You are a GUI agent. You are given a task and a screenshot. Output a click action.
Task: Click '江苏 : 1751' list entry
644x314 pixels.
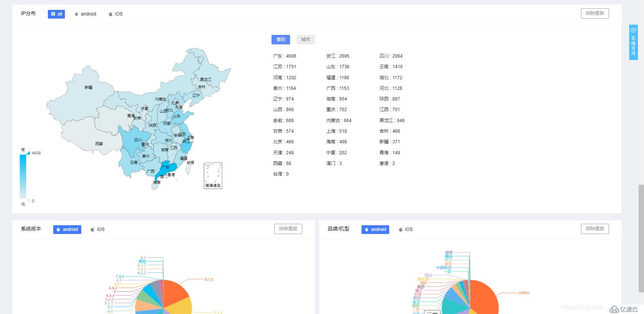(284, 67)
